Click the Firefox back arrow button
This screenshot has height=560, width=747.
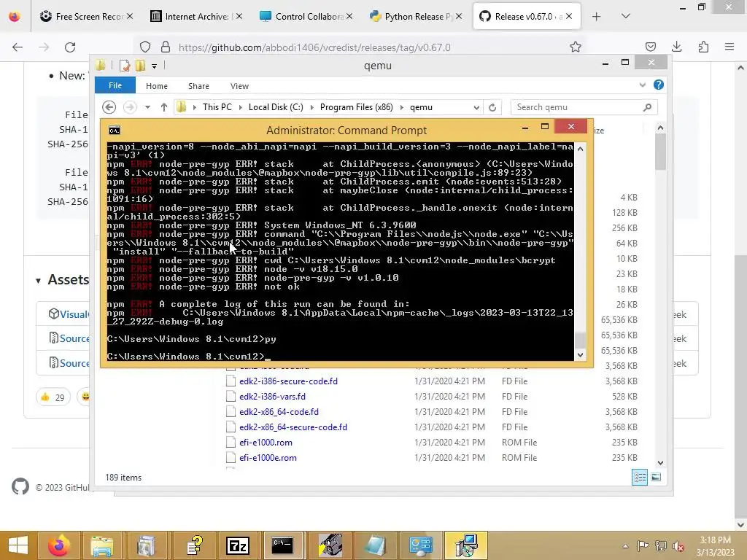coord(18,47)
